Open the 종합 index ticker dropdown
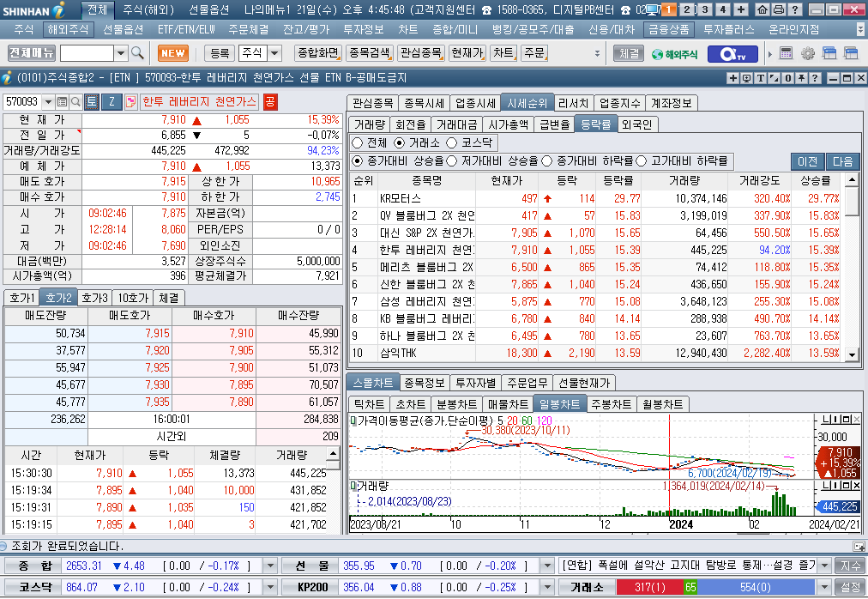The height and width of the screenshot is (599, 868). (270, 566)
